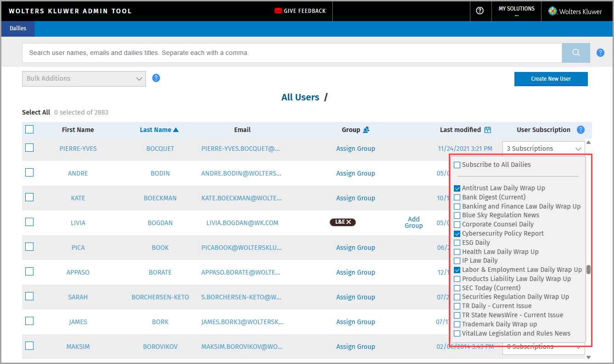This screenshot has width=614, height=364.
Task: Open the My Solutions menu
Action: pyautogui.click(x=516, y=11)
